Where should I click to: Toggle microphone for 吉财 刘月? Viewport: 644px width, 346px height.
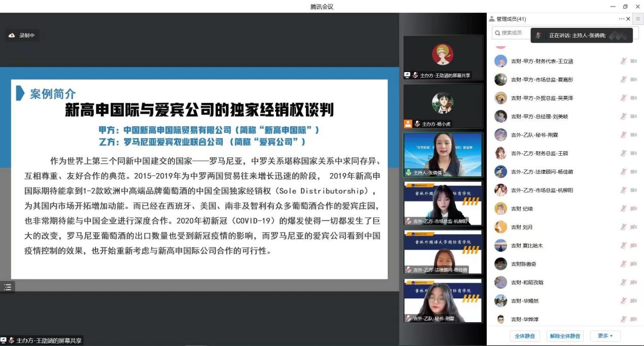click(623, 227)
